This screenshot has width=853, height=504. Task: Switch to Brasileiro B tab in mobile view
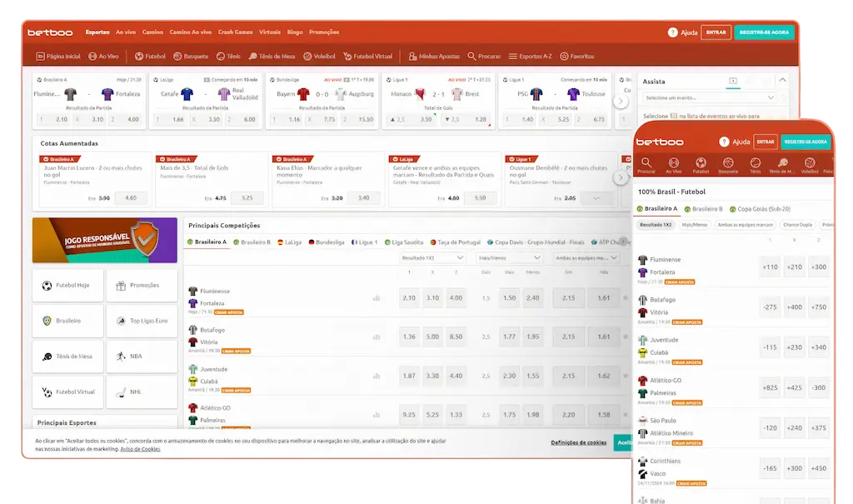click(x=704, y=209)
